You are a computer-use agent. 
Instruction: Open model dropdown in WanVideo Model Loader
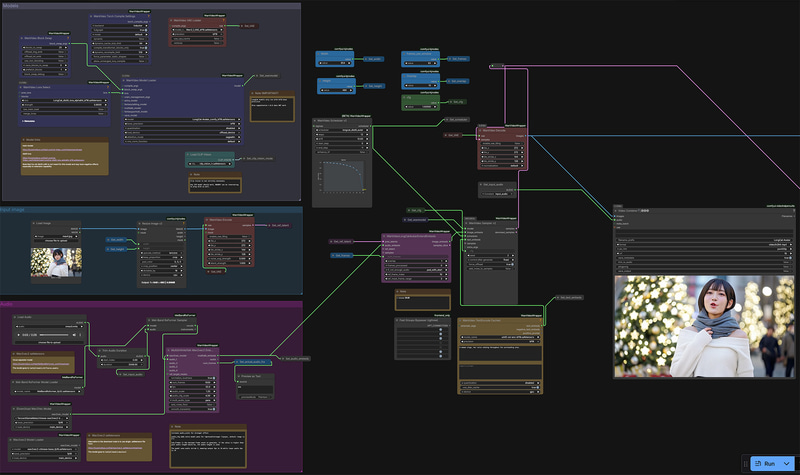182,119
